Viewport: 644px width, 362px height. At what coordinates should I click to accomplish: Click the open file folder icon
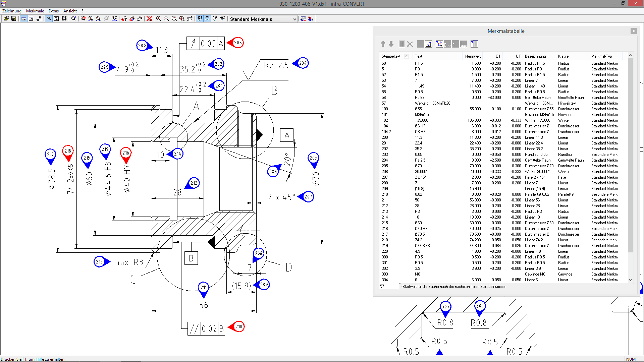(6, 19)
